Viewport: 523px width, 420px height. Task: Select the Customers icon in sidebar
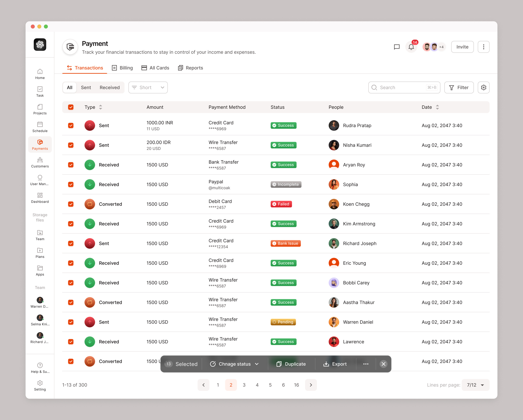pos(40,162)
